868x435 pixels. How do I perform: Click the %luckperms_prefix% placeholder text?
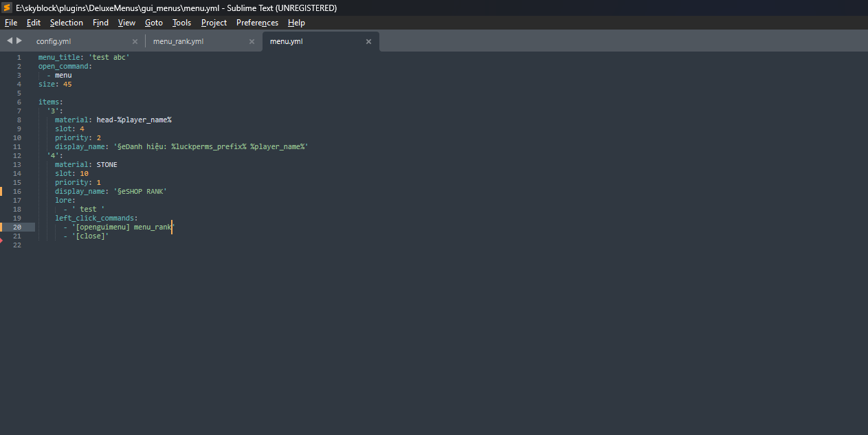point(209,146)
